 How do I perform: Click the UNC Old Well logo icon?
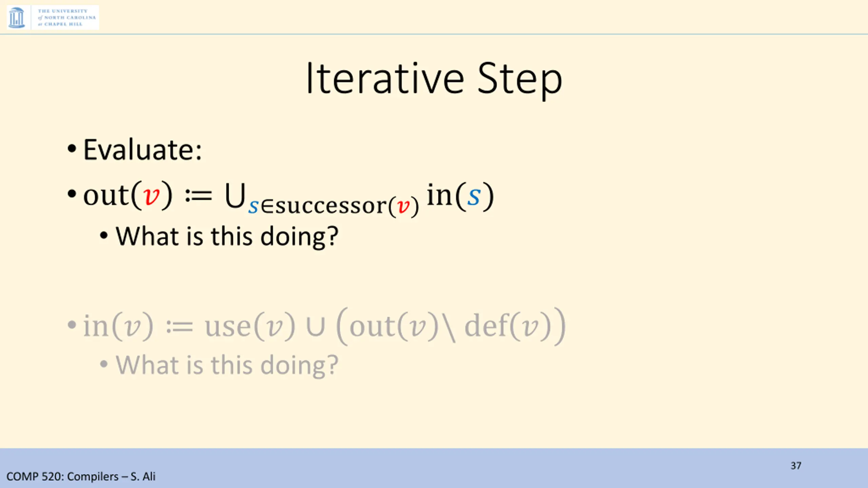[16, 18]
